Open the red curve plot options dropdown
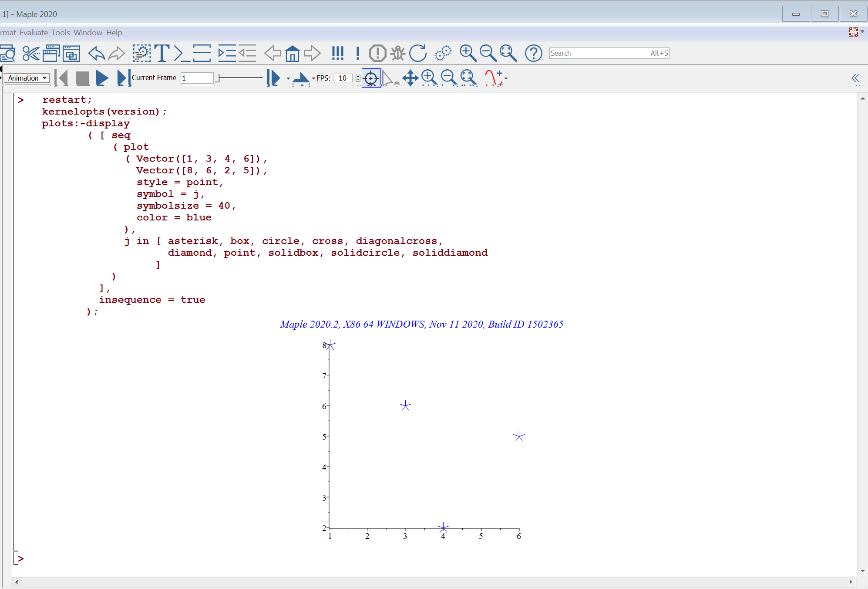This screenshot has height=589, width=868. (506, 78)
